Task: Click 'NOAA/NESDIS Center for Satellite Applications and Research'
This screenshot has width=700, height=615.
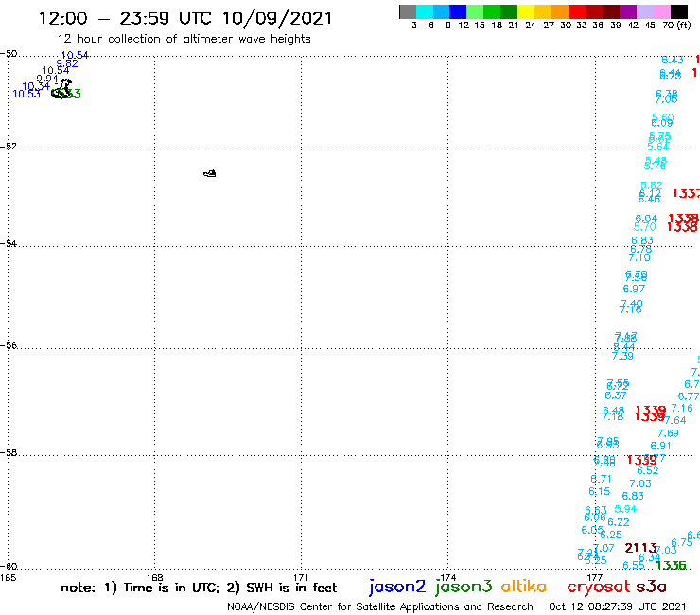Action: point(380,606)
